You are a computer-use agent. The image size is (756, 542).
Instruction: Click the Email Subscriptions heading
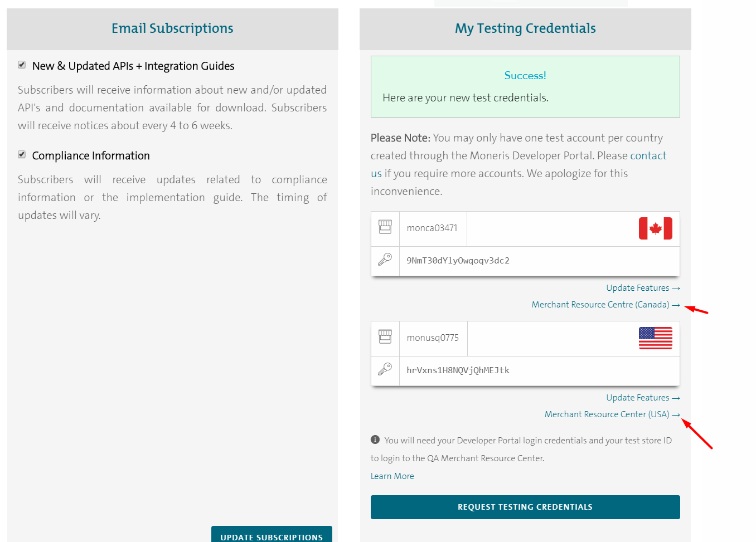click(172, 28)
